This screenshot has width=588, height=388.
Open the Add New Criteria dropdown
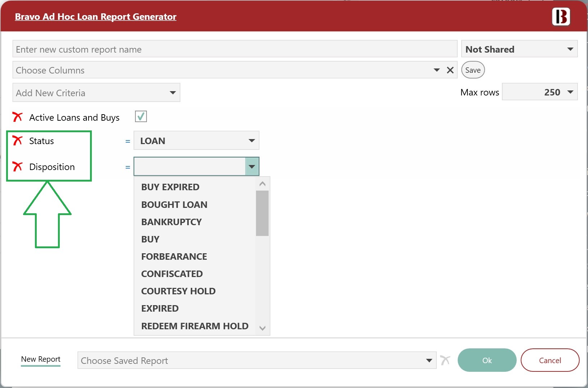pos(96,93)
